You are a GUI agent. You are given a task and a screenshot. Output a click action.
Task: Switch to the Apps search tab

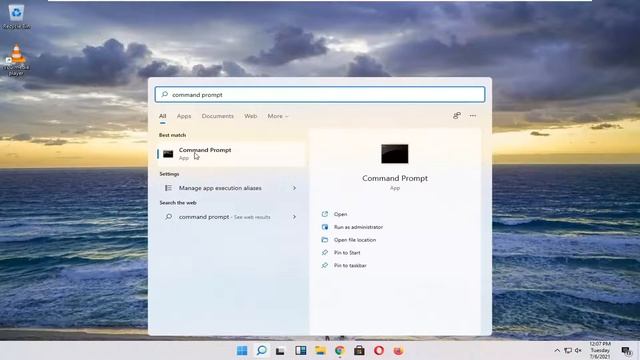click(184, 116)
